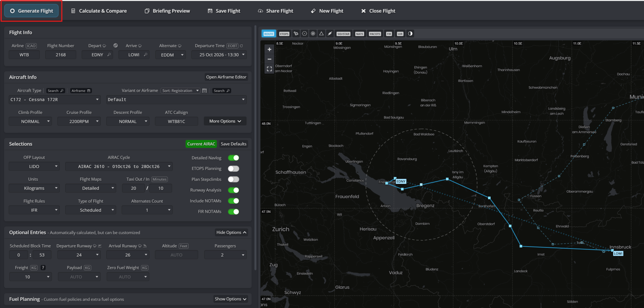Click the save disk icon beside Sort: Registration
Viewport: 644px width, 308px height.
click(204, 91)
